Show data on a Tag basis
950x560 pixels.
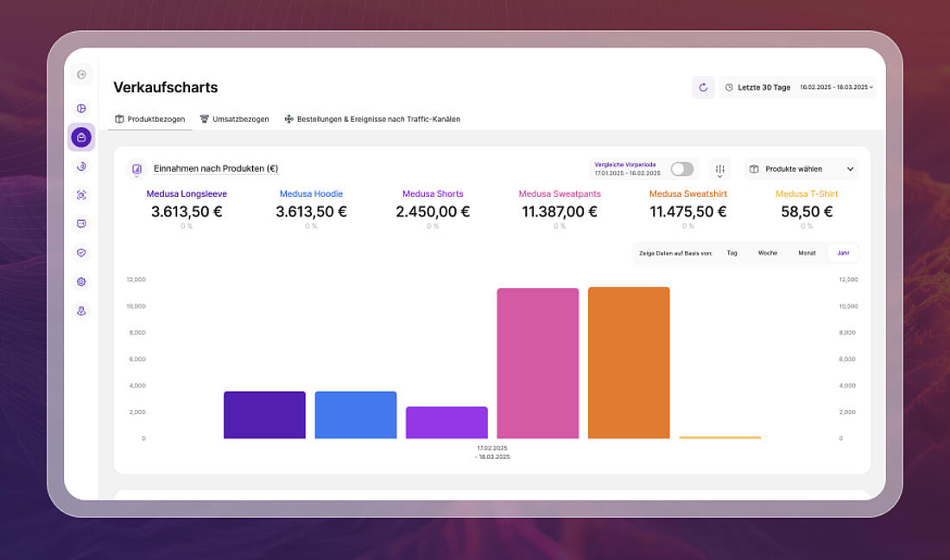click(x=731, y=253)
